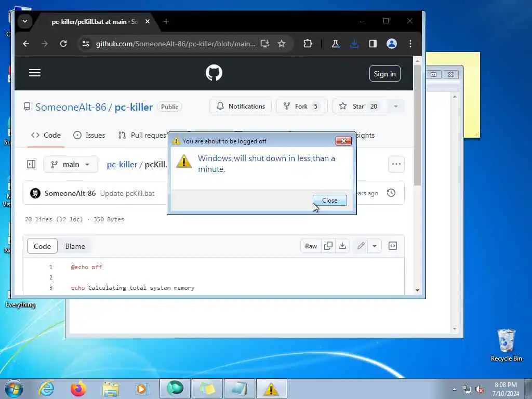This screenshot has height=399, width=532.
Task: Click the page scrollbar down arrow
Action: [x=417, y=290]
